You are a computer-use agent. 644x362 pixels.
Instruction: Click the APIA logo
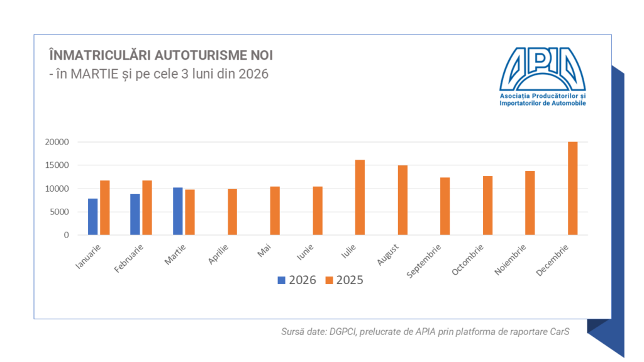click(x=542, y=67)
